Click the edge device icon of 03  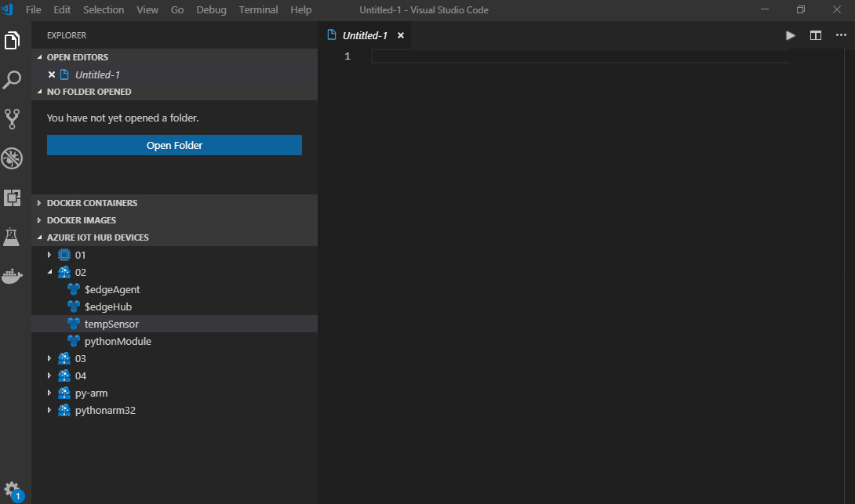tap(64, 358)
